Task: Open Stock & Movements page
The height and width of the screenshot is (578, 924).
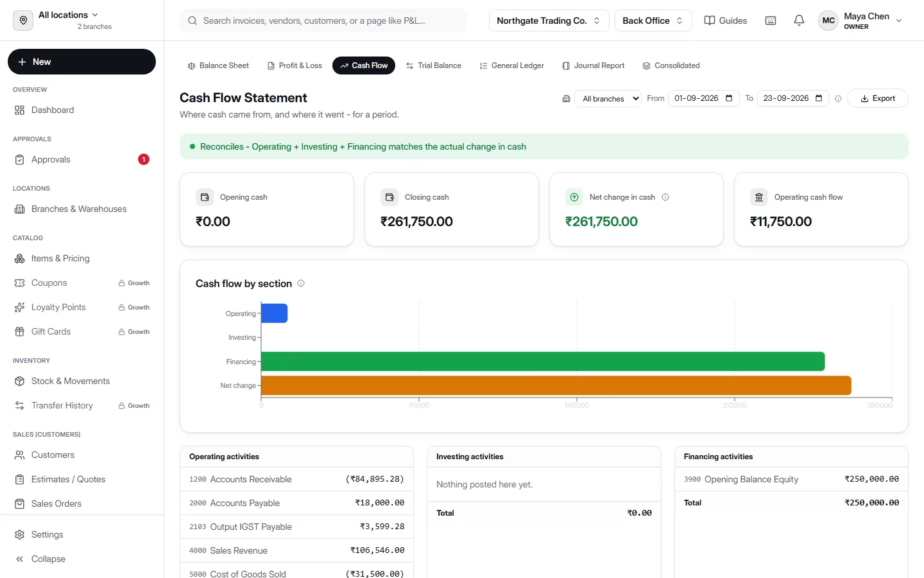Action: pos(81,381)
